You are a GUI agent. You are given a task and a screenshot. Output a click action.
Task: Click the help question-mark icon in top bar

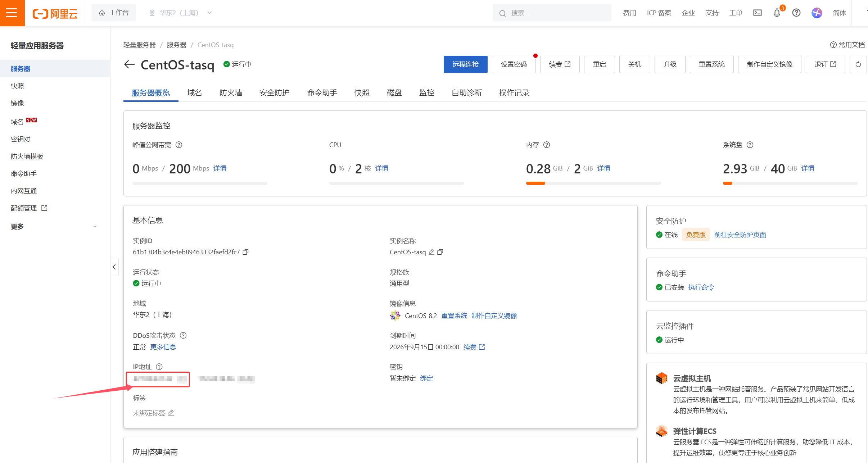(796, 13)
